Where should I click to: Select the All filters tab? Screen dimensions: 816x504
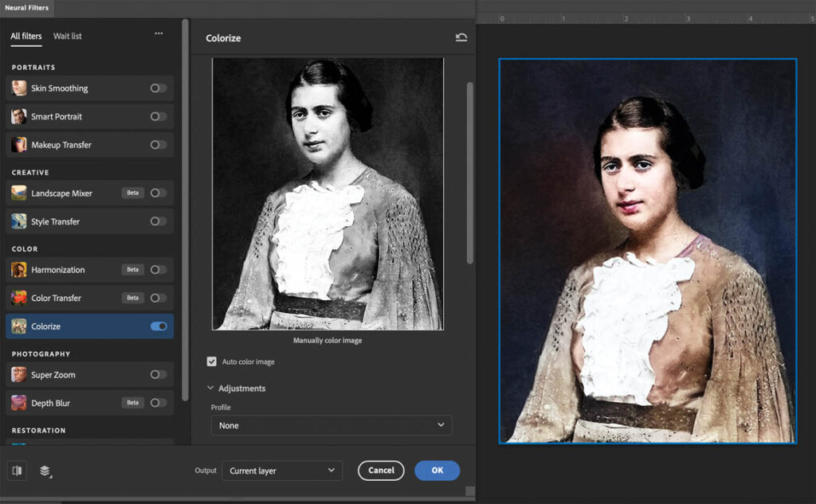26,36
